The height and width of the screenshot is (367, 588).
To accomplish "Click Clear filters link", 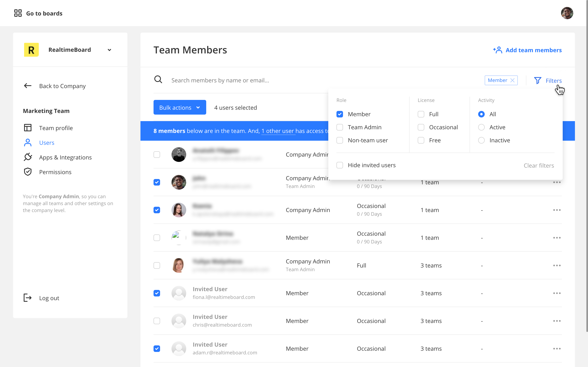I will point(539,166).
